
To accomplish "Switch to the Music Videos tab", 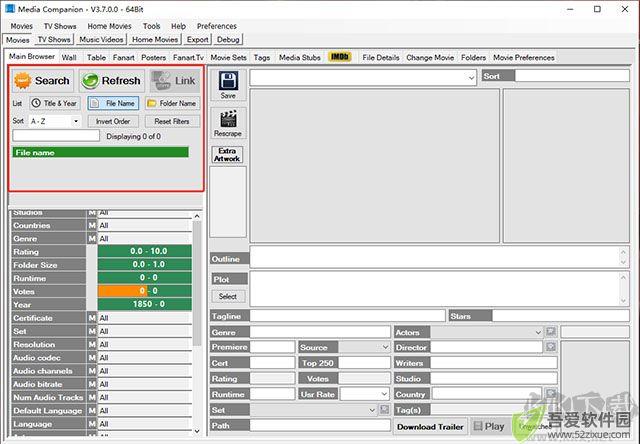I will point(101,40).
